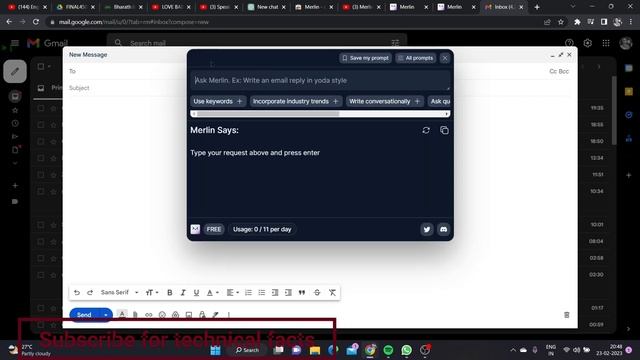Discard draft with trash icon
The image size is (640, 360).
coord(567,315)
